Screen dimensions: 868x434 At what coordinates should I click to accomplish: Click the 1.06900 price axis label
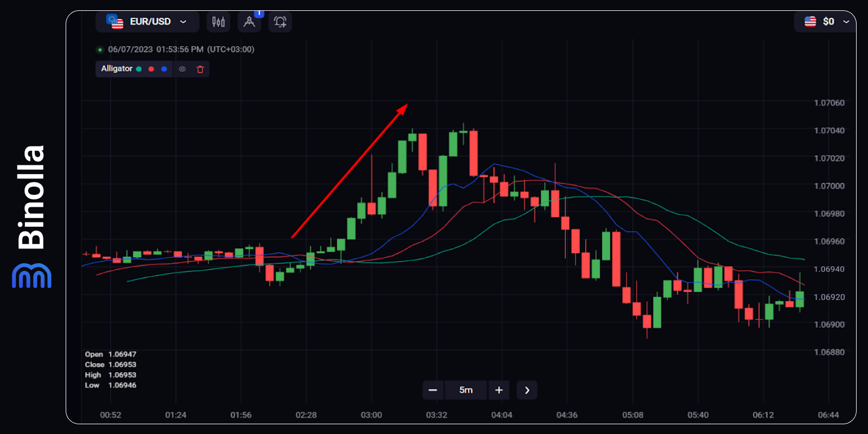tap(829, 324)
